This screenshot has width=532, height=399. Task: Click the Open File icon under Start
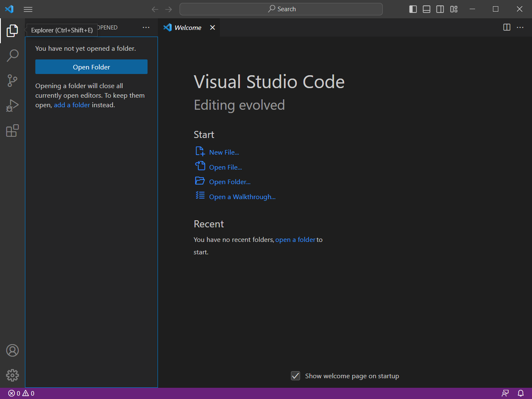(x=200, y=166)
